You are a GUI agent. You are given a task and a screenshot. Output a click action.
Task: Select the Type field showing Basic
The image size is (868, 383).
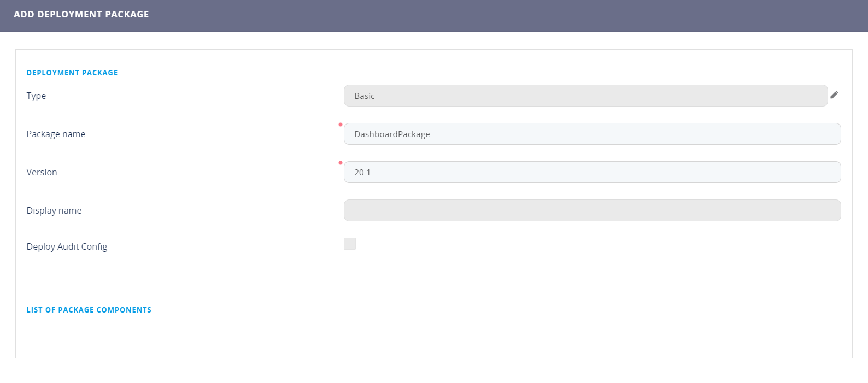(x=585, y=96)
